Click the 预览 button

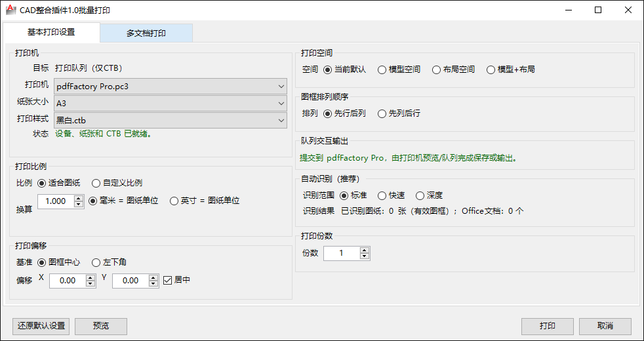pos(101,326)
